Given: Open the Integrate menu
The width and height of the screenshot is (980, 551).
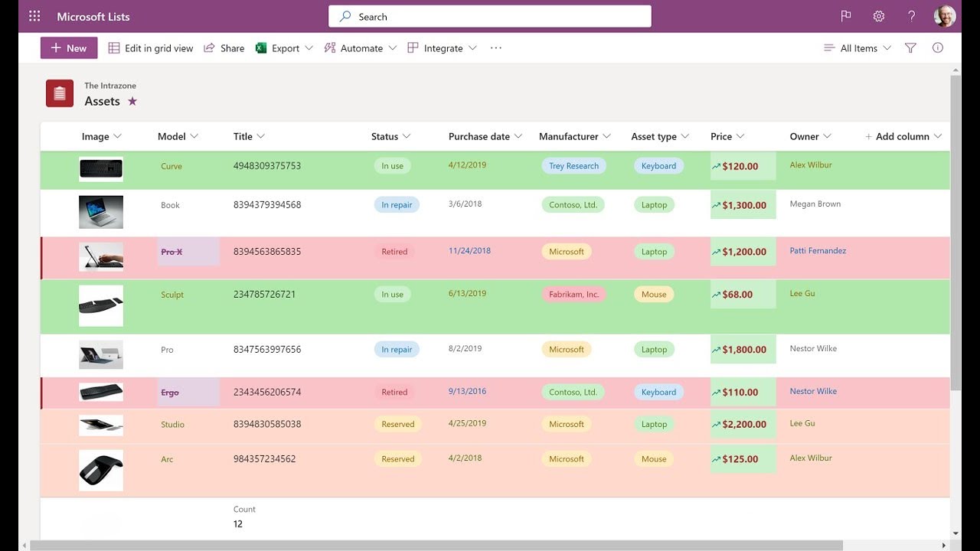Looking at the screenshot, I should click(x=443, y=47).
